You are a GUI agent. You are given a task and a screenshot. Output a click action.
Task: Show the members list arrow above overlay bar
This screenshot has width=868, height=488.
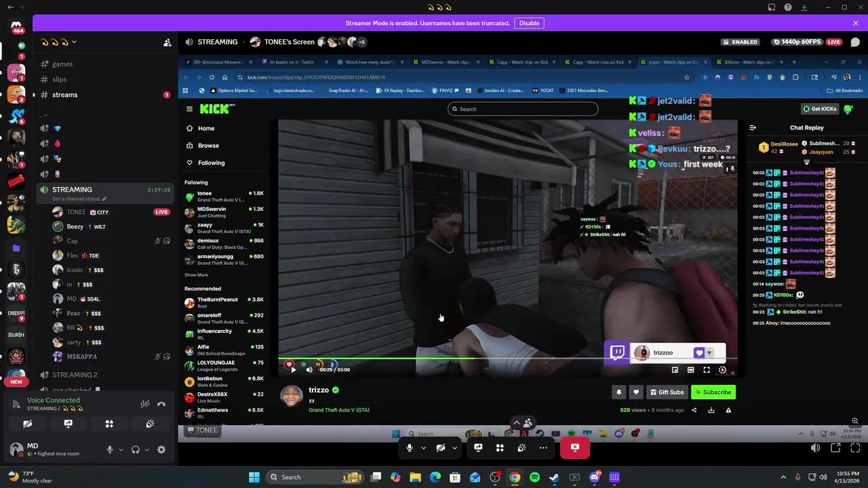coord(522,423)
